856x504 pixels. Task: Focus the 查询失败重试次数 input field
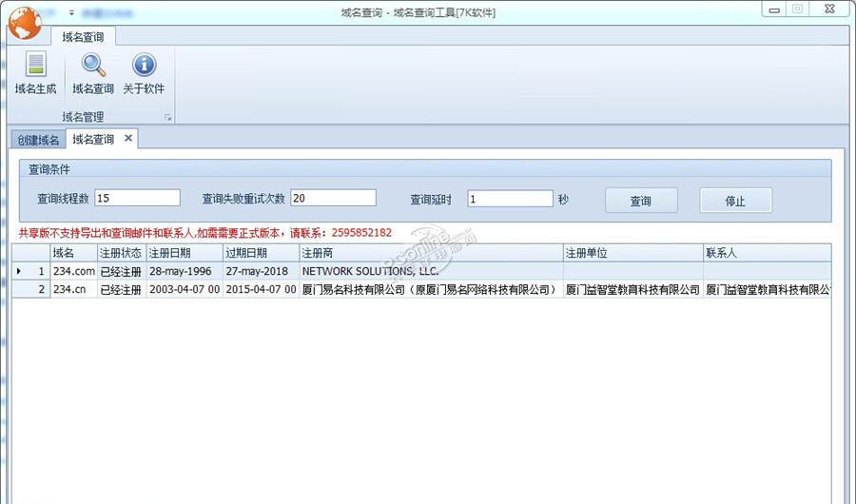(x=333, y=198)
